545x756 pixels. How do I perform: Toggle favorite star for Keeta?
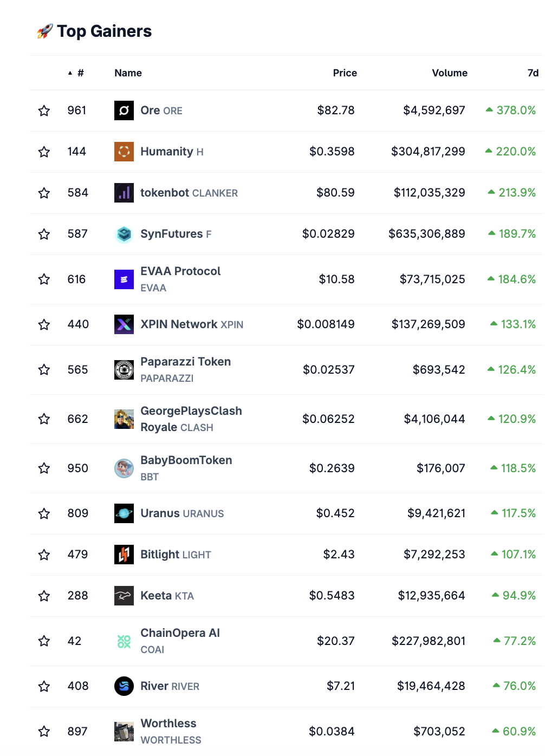tap(44, 596)
